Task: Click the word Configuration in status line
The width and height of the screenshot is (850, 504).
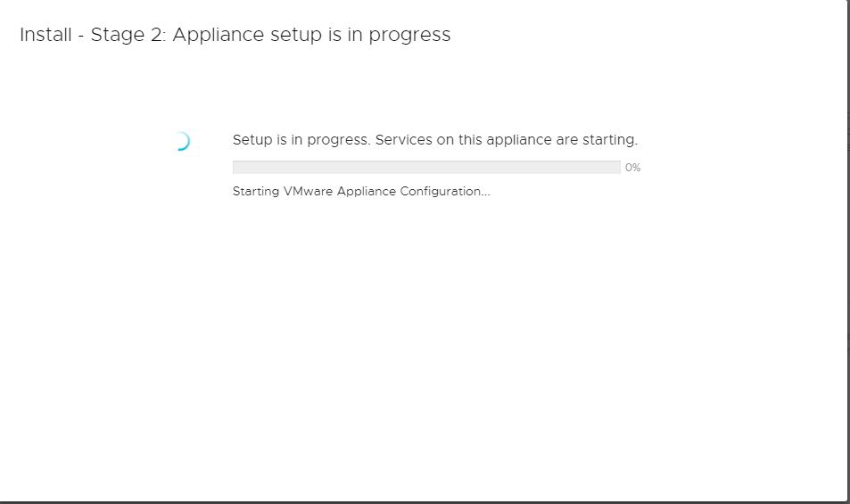Action: [x=445, y=191]
